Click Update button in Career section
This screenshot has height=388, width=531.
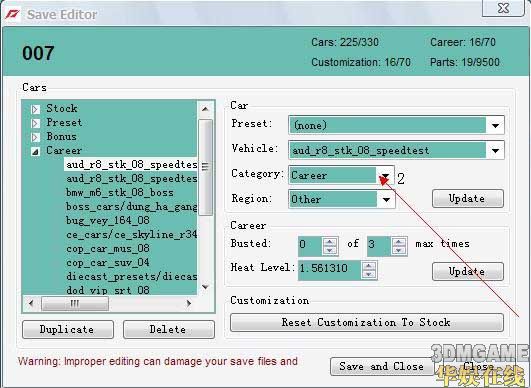(x=468, y=272)
